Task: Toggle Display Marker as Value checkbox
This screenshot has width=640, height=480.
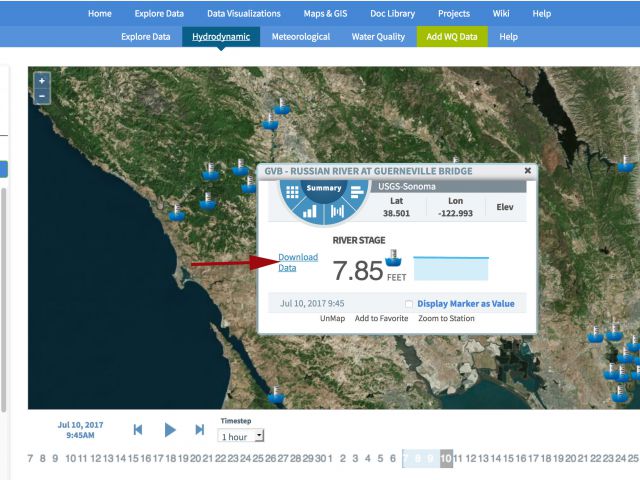Action: click(x=409, y=304)
